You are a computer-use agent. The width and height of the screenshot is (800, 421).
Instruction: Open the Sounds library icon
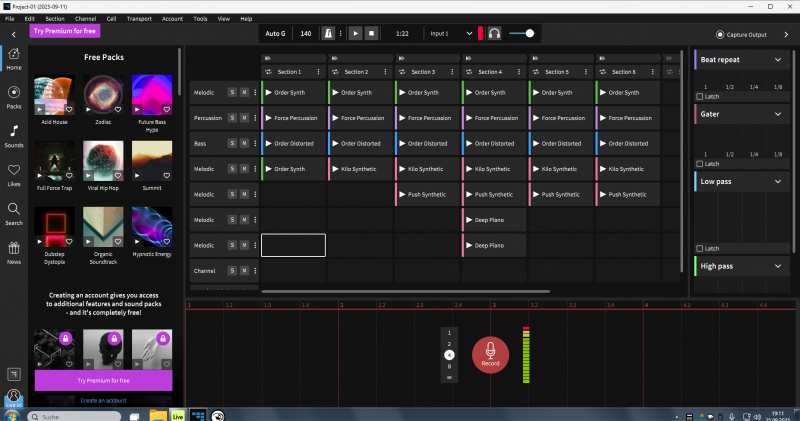[14, 136]
